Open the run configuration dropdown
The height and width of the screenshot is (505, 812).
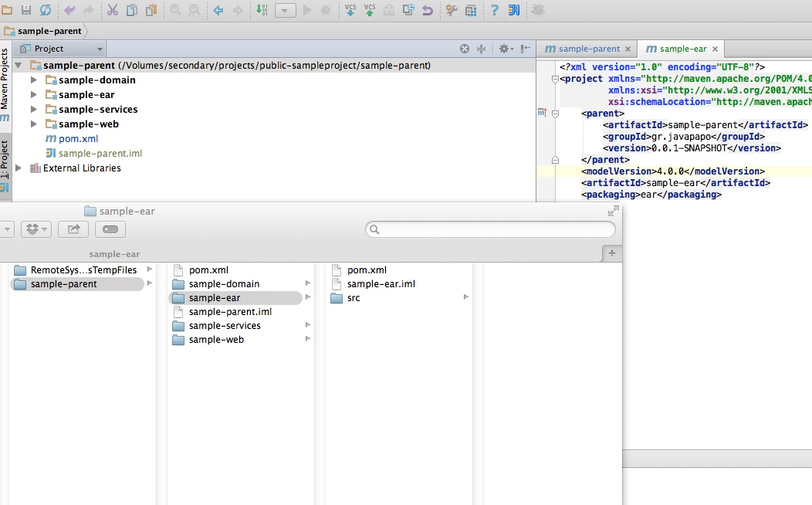click(x=286, y=10)
